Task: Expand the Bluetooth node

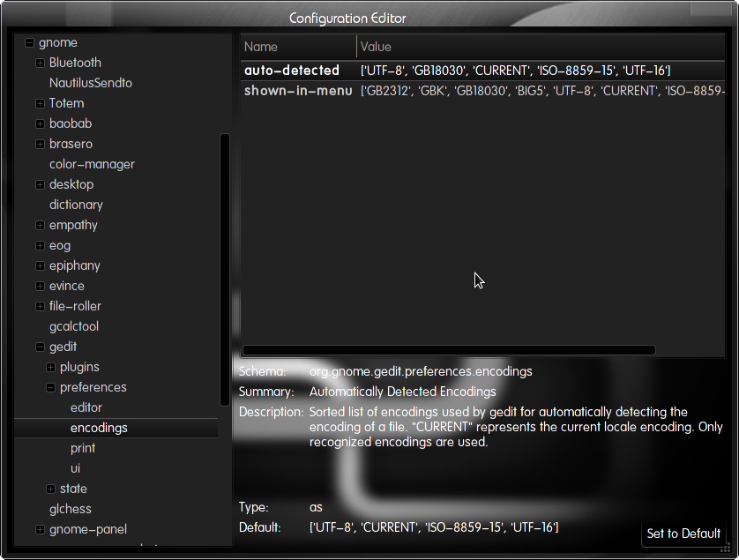Action: tap(40, 63)
